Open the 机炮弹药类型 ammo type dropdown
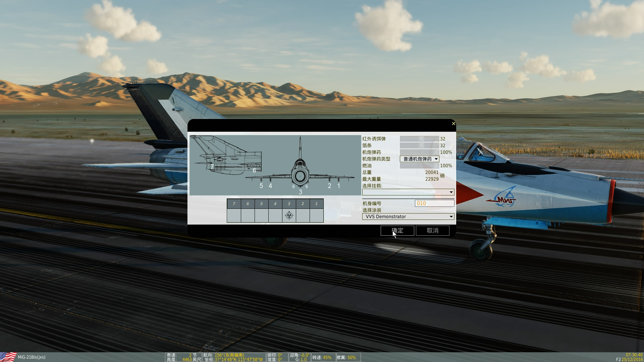 (x=419, y=159)
